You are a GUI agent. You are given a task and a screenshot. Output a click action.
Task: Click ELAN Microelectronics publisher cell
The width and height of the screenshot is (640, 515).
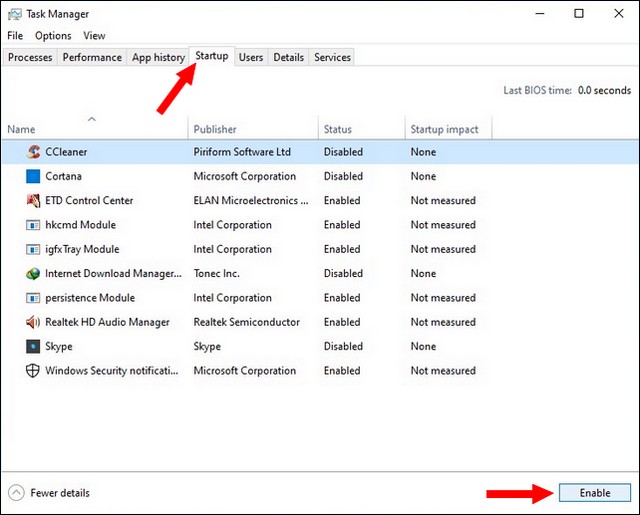click(x=251, y=200)
